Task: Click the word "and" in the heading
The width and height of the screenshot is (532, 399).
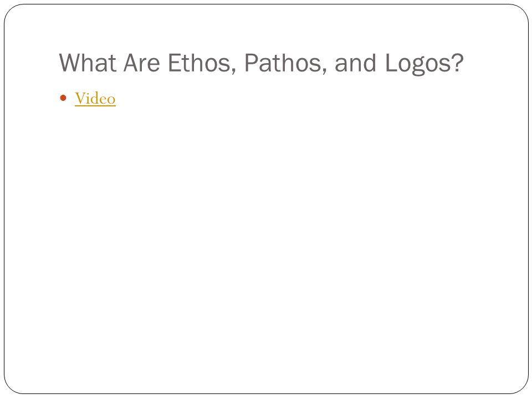Action: [355, 63]
